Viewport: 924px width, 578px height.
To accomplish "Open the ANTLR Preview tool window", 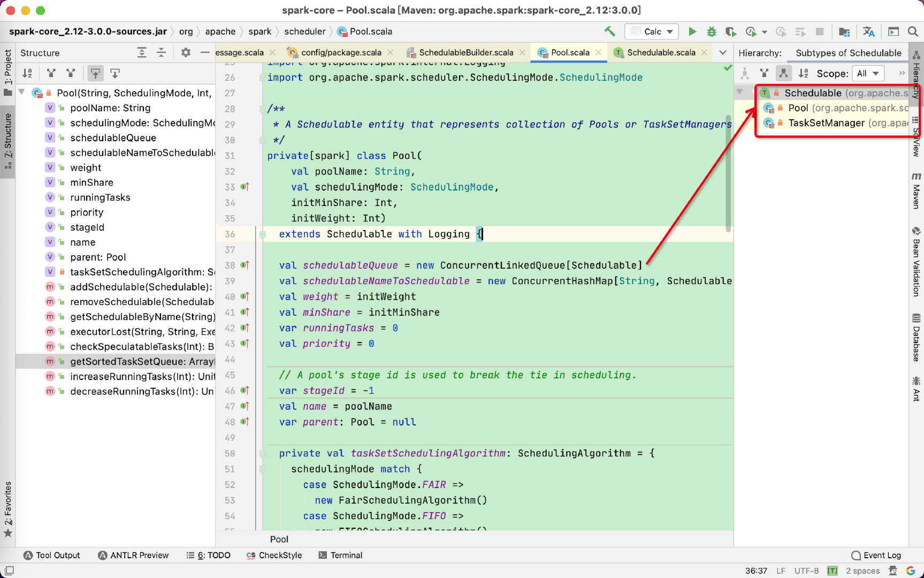I will [x=133, y=555].
